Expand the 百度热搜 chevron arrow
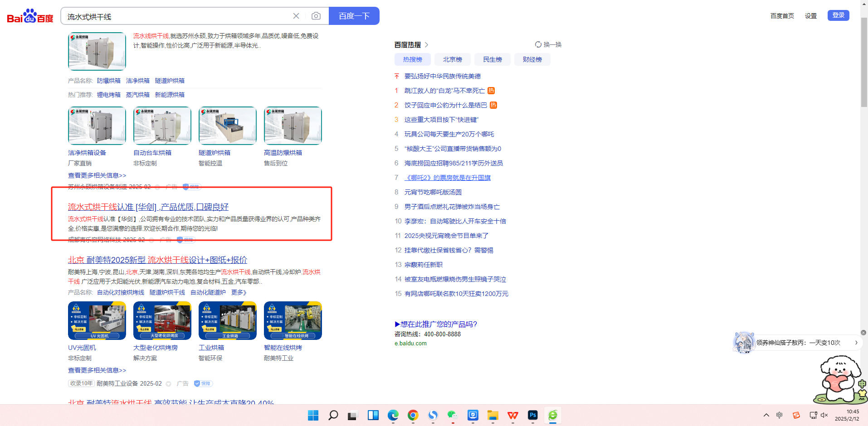The image size is (868, 426). point(426,45)
